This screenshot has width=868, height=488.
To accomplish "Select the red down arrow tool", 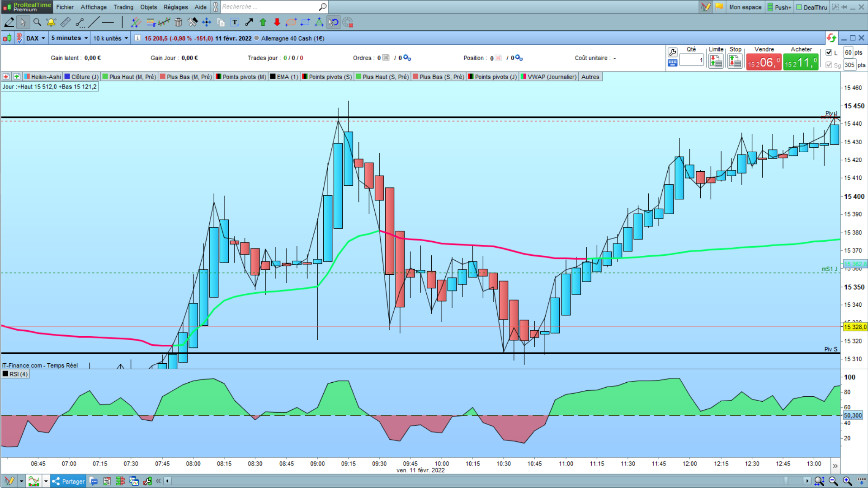I will pos(277,22).
